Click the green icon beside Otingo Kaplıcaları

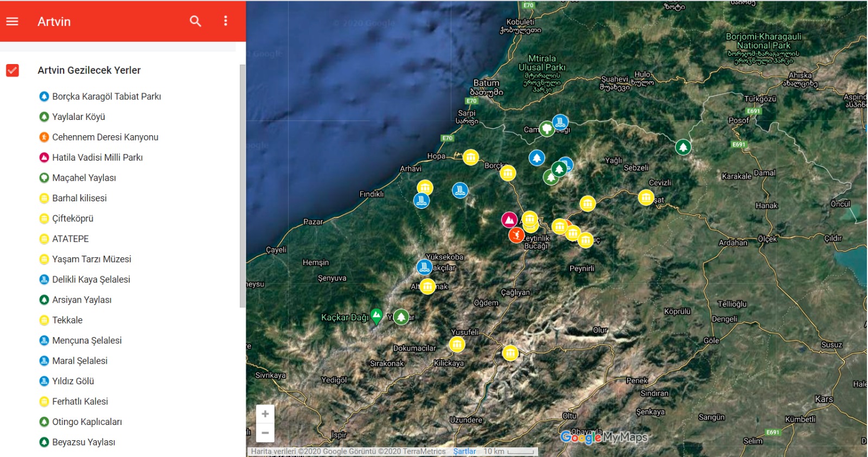[44, 422]
